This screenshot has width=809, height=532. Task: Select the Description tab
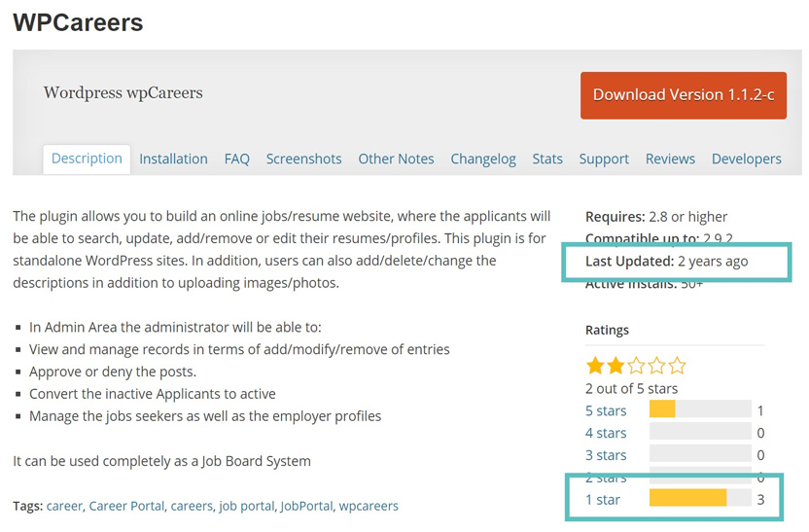pyautogui.click(x=87, y=159)
